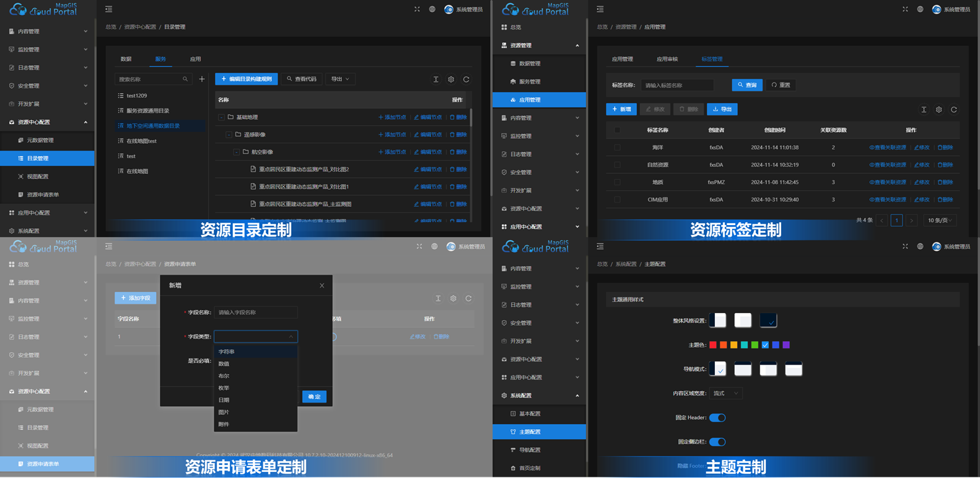Close the 新增 dialog with X
The height and width of the screenshot is (496, 980).
322,286
